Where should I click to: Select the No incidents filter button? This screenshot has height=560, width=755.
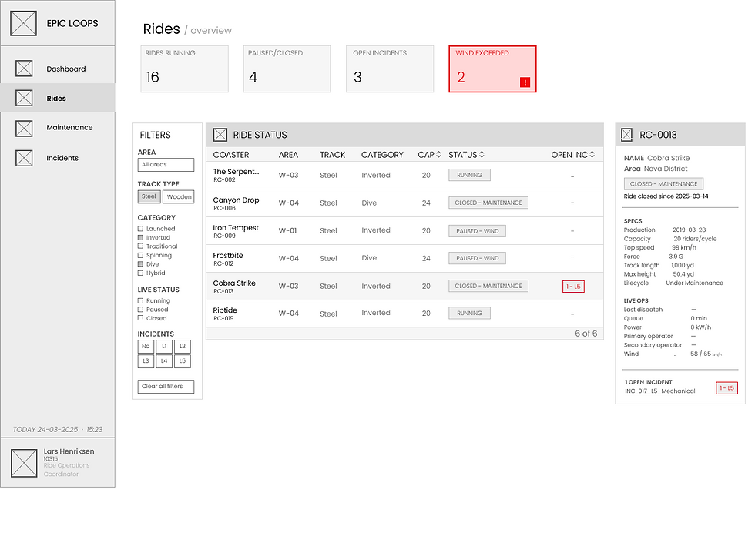click(x=146, y=346)
